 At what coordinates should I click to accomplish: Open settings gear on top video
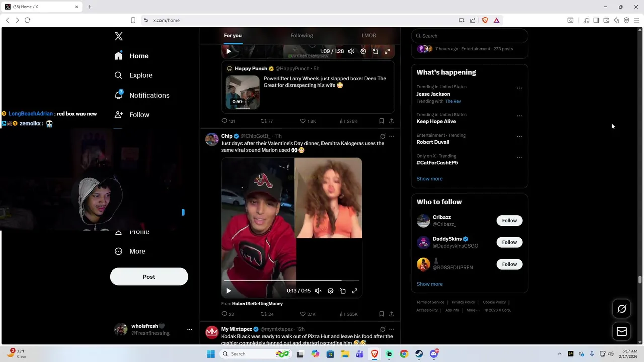pyautogui.click(x=363, y=51)
